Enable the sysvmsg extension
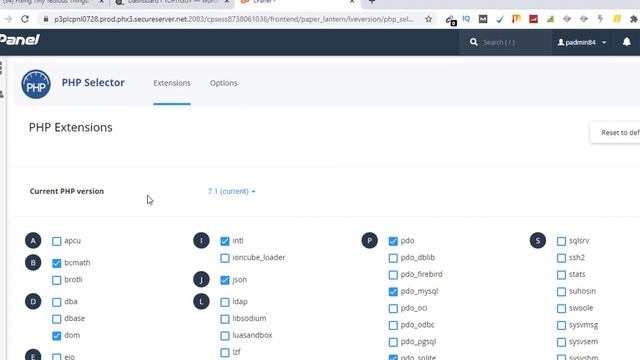Image resolution: width=640 pixels, height=360 pixels. click(561, 325)
